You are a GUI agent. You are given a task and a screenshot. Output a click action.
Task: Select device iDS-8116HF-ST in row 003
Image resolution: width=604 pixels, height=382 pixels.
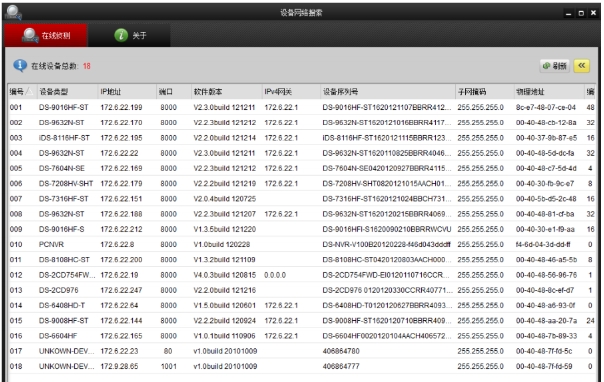coord(64,138)
